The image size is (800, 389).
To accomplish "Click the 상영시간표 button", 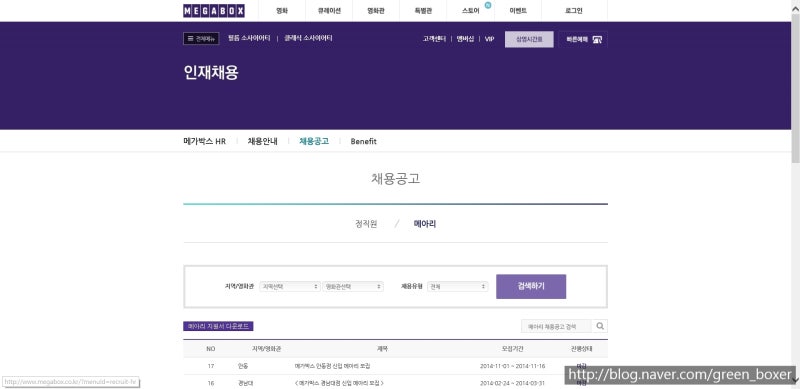I will (x=529, y=39).
